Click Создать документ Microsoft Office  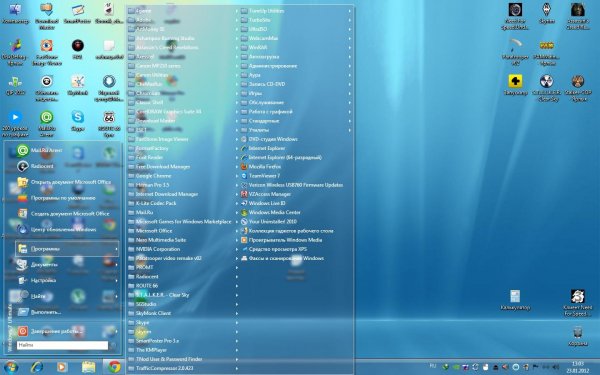pyautogui.click(x=63, y=214)
